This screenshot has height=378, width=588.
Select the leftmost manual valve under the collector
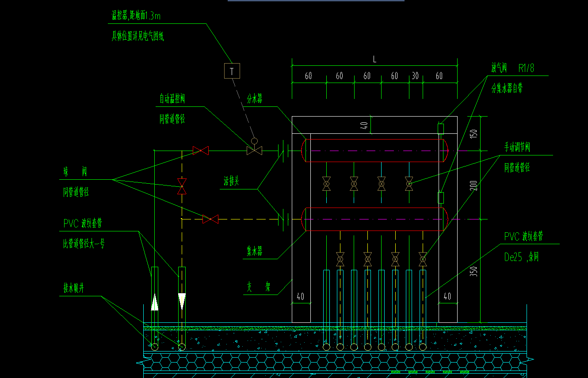340,259
